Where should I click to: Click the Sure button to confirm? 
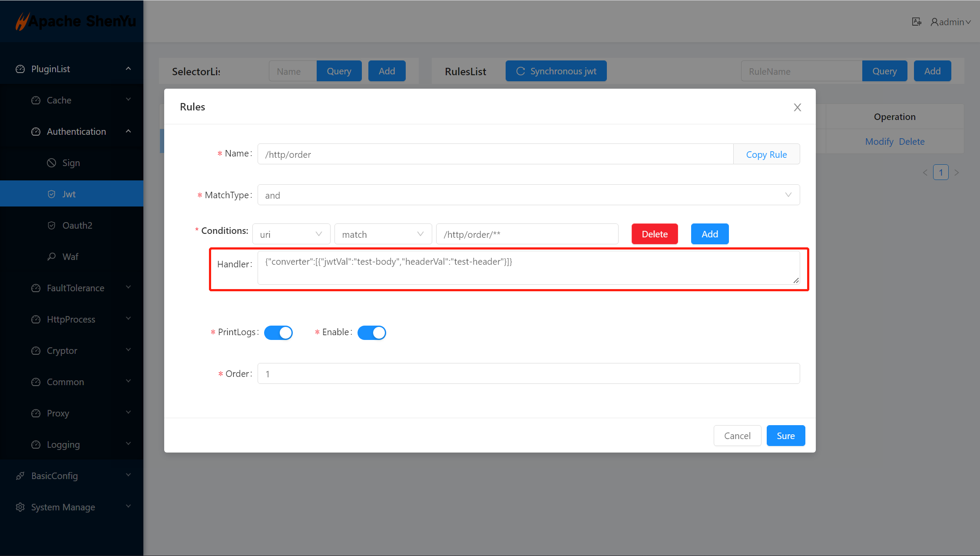[785, 436]
